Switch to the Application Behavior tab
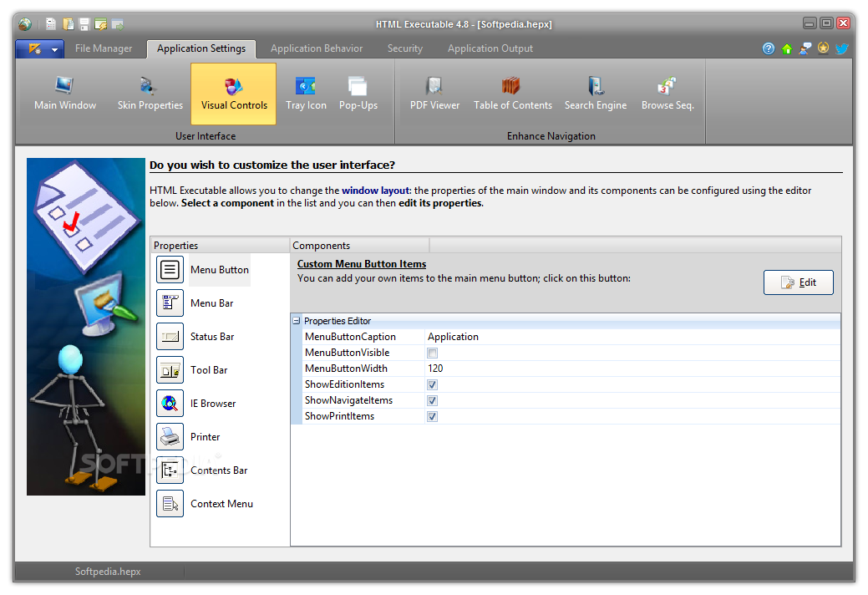 [317, 48]
